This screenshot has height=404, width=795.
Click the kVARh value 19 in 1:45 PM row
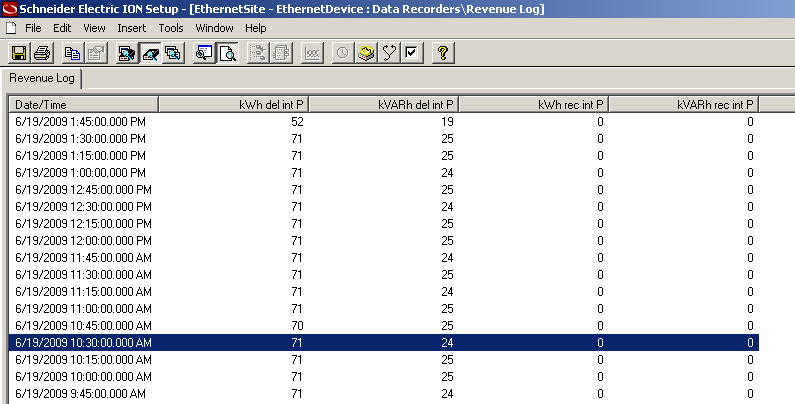(447, 122)
